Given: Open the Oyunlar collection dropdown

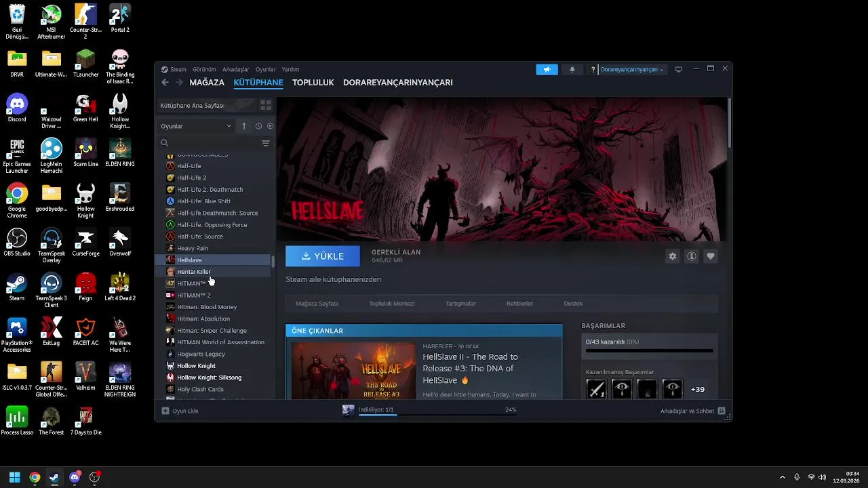Looking at the screenshot, I should (x=197, y=126).
